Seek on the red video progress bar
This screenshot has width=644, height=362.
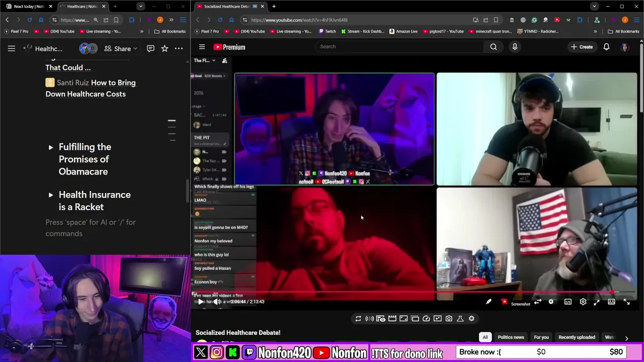click(414, 292)
